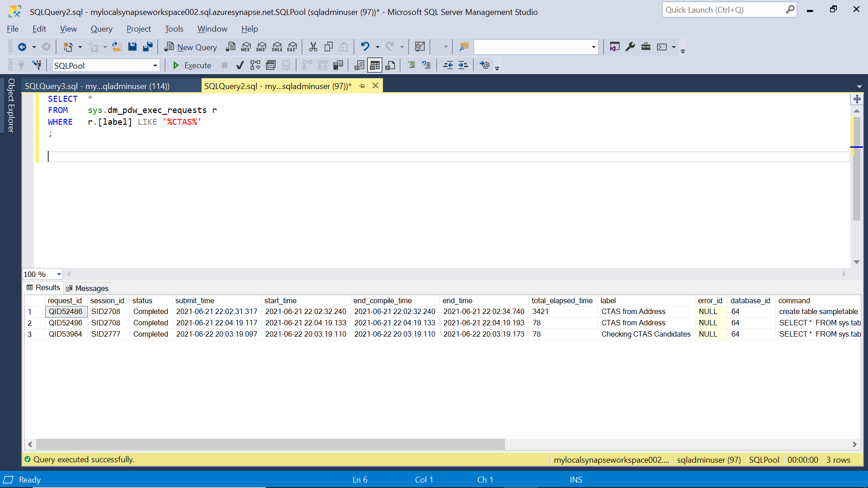The width and height of the screenshot is (868, 488).
Task: Click the Undo icon
Action: 365,47
